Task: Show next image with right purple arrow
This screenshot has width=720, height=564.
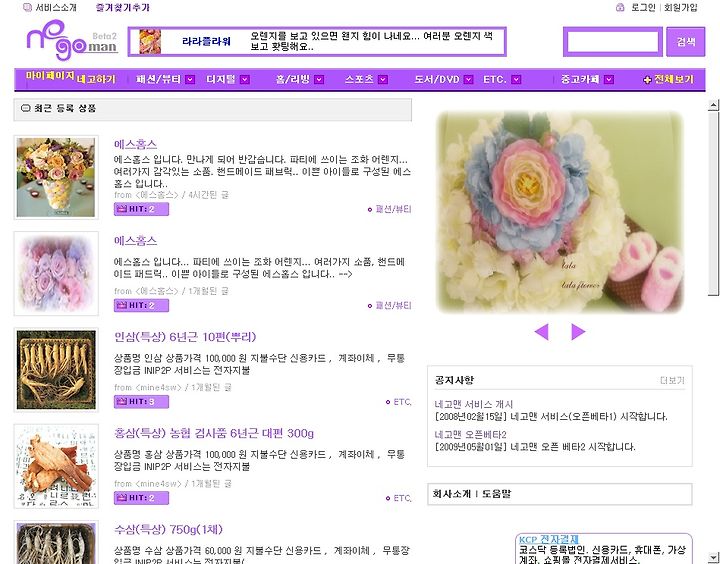Action: [578, 331]
